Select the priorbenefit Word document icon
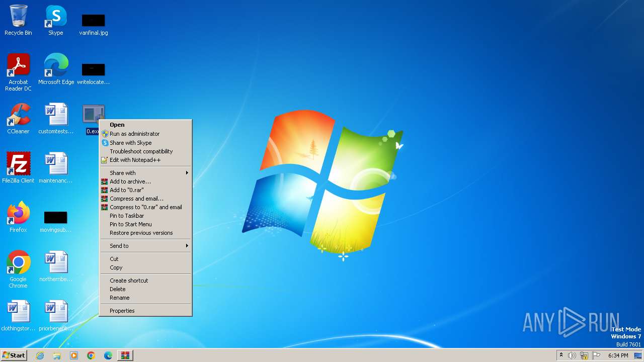This screenshot has height=362, width=644. pyautogui.click(x=56, y=316)
